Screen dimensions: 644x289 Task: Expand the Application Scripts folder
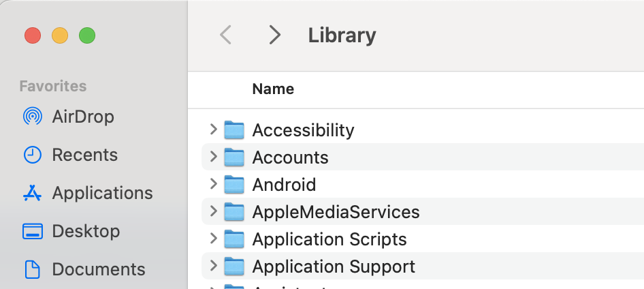[x=213, y=239]
